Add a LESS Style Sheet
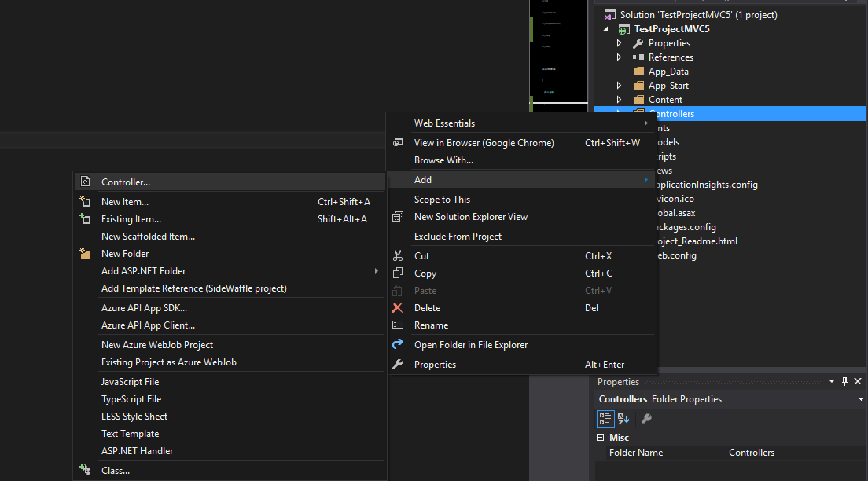Image resolution: width=868 pixels, height=481 pixels. 230,417
